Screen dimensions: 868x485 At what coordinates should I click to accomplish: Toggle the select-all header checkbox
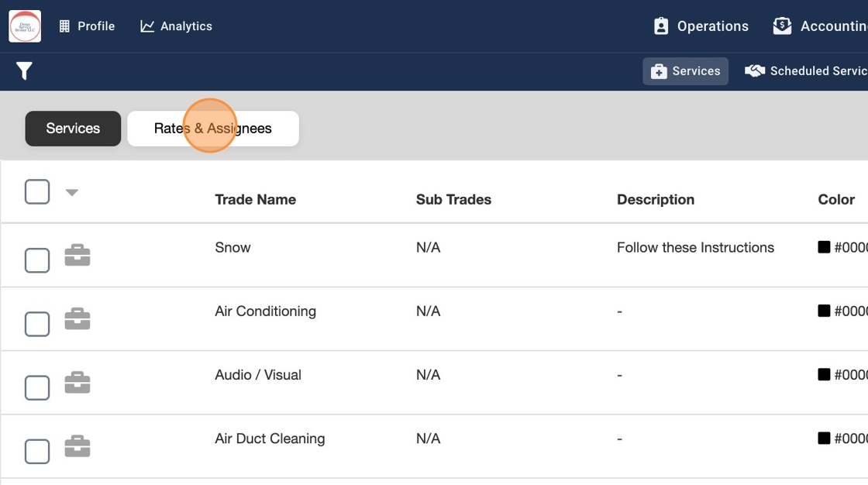tap(37, 191)
